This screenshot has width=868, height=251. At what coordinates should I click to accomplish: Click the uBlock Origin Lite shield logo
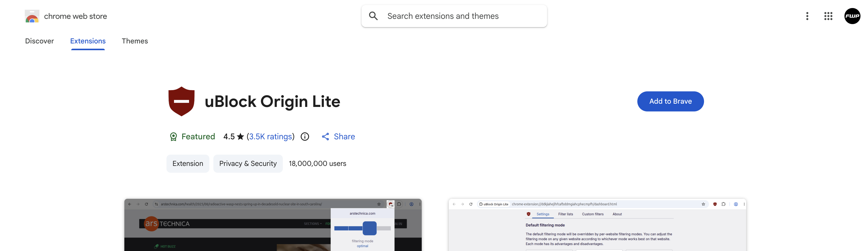[181, 101]
